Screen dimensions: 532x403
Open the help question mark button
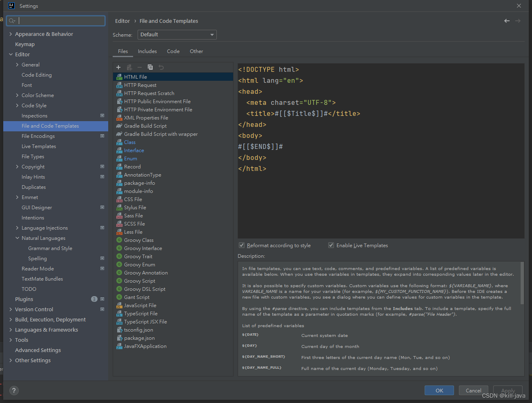pos(14,390)
